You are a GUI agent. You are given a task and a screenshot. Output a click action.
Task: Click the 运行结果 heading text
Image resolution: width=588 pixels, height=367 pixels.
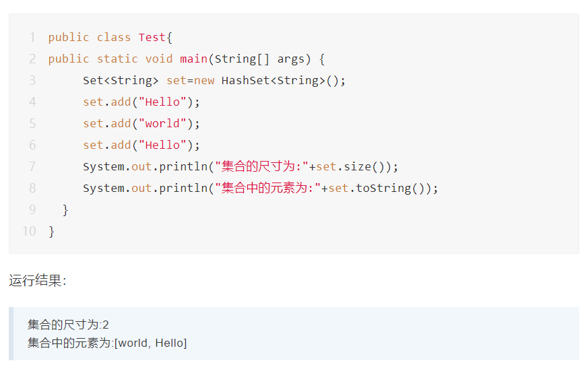point(37,281)
